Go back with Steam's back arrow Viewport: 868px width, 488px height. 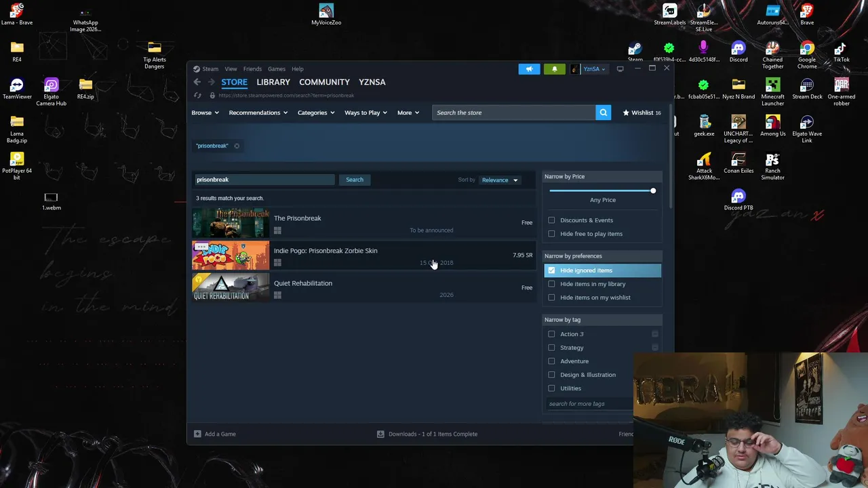[197, 82]
